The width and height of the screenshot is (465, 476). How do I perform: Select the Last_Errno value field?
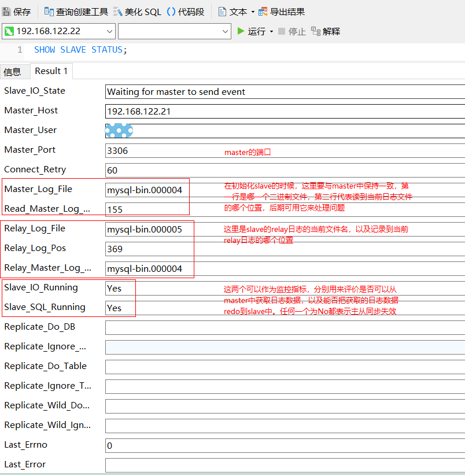[285, 445]
